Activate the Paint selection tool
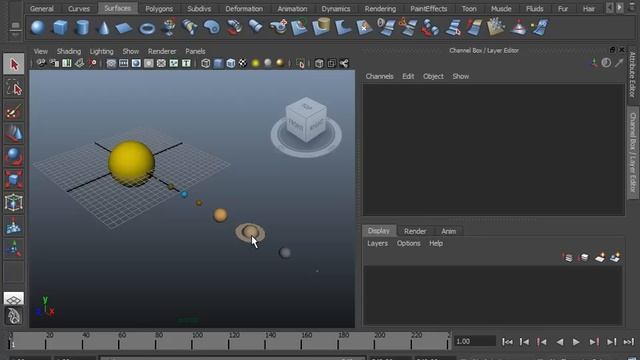640x360 pixels. (14, 111)
